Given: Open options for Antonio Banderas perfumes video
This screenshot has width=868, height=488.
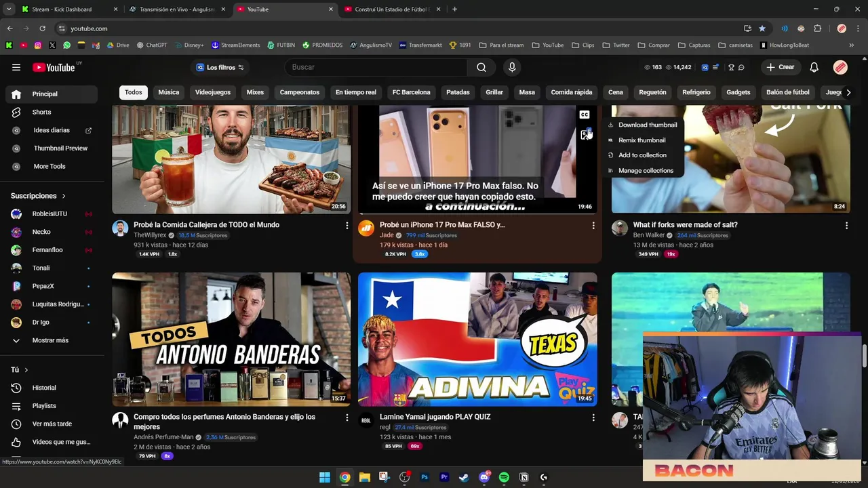Looking at the screenshot, I should [347, 418].
